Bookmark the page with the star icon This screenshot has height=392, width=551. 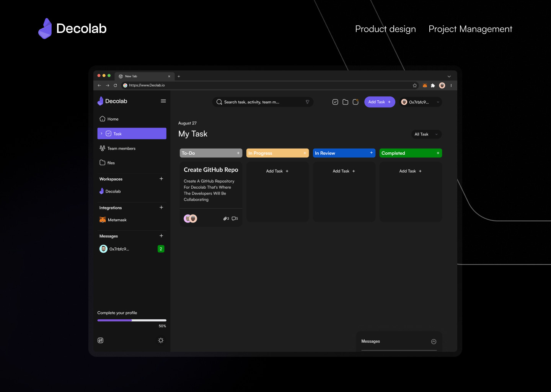415,85
